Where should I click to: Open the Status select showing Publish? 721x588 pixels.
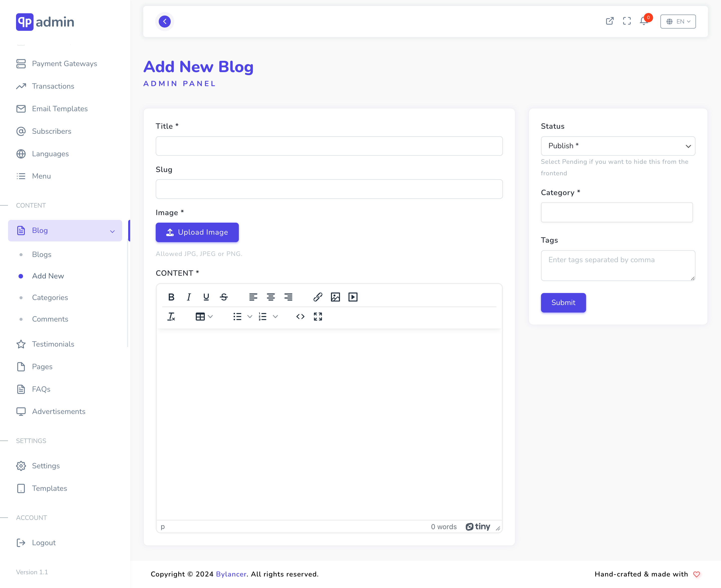click(x=618, y=146)
